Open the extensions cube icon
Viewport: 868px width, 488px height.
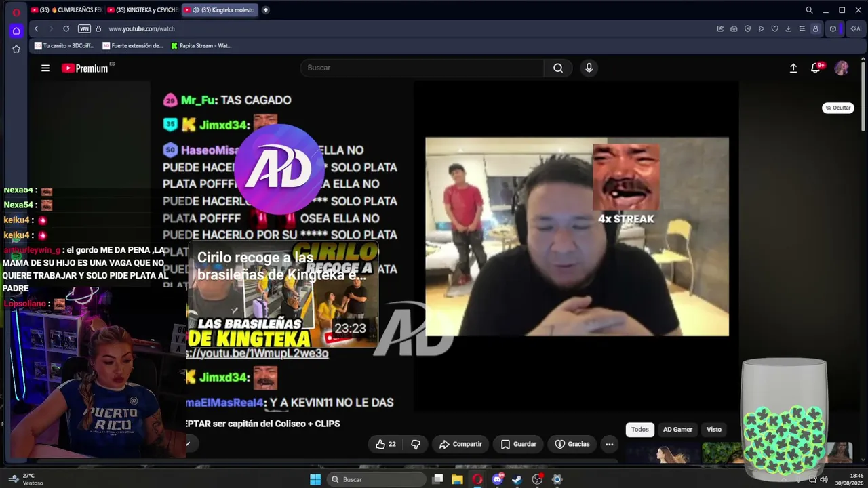point(833,28)
